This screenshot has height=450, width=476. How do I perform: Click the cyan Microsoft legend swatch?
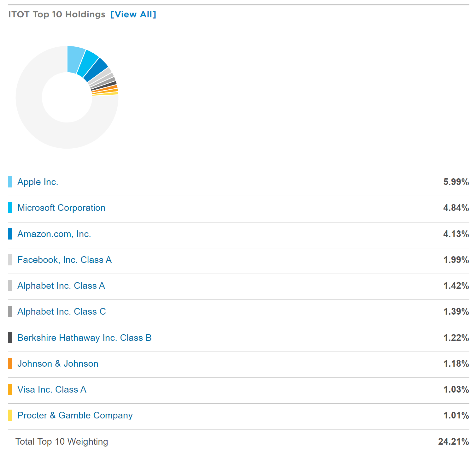(x=10, y=208)
